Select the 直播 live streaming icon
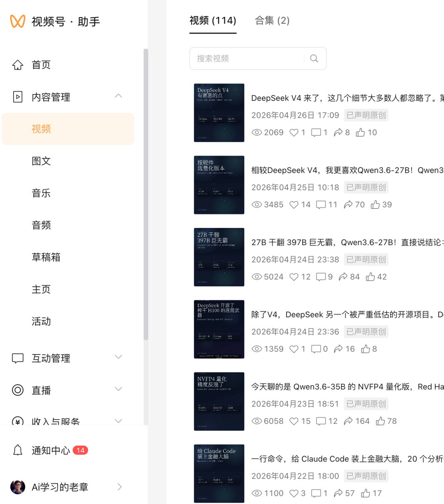The height and width of the screenshot is (504, 444). [x=18, y=390]
